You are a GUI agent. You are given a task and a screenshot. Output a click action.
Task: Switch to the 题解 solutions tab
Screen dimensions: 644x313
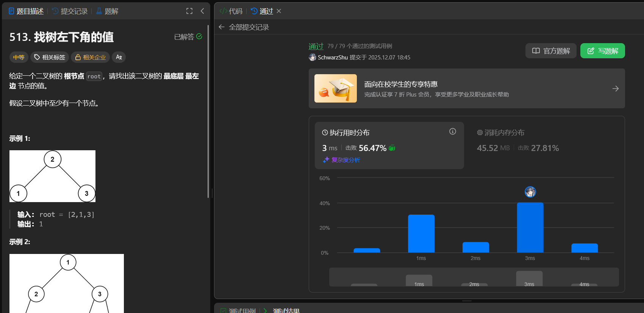click(x=107, y=11)
